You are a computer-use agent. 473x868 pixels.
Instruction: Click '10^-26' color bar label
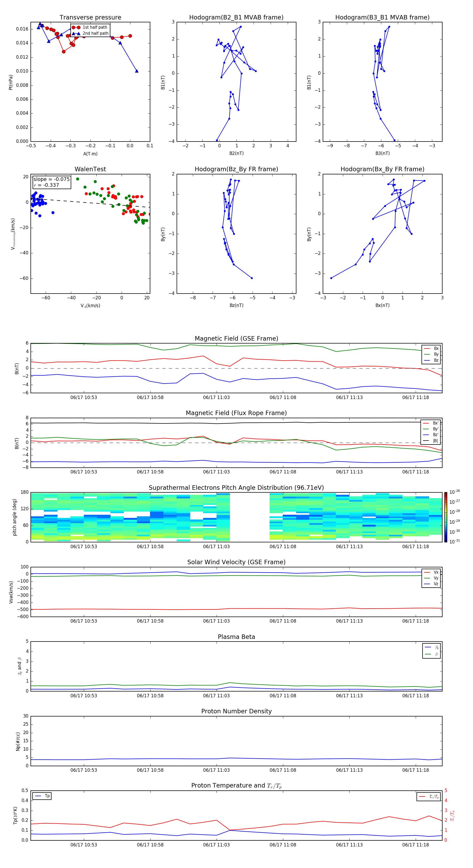(455, 492)
